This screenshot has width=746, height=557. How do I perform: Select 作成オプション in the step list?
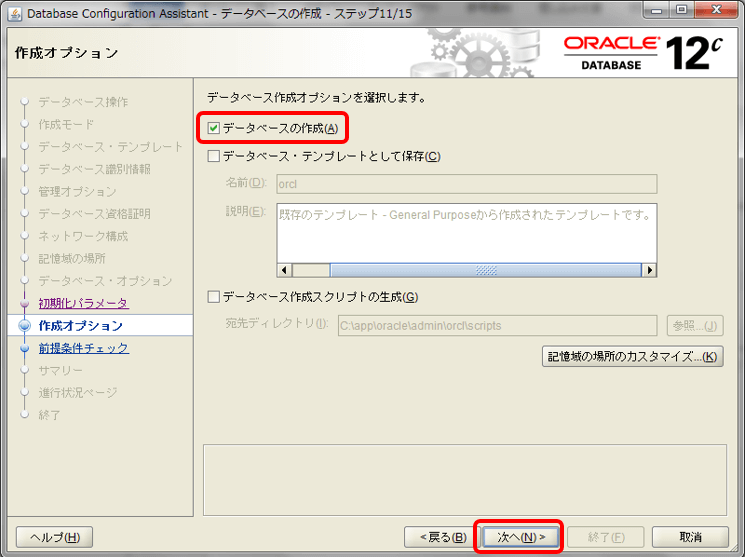click(81, 326)
